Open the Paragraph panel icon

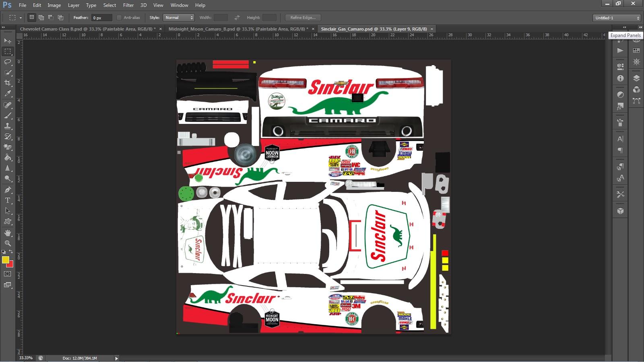tap(620, 150)
